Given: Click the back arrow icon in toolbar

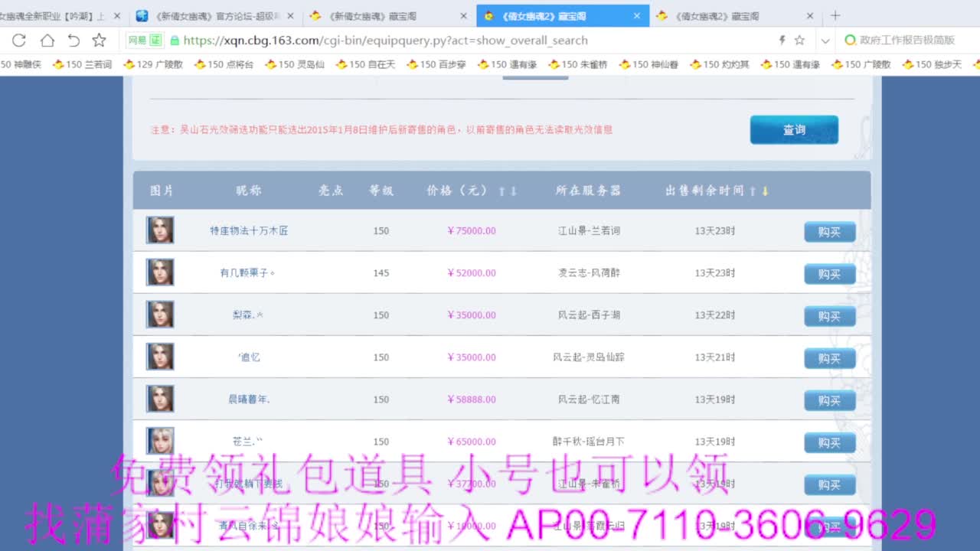Looking at the screenshot, I should (73, 41).
